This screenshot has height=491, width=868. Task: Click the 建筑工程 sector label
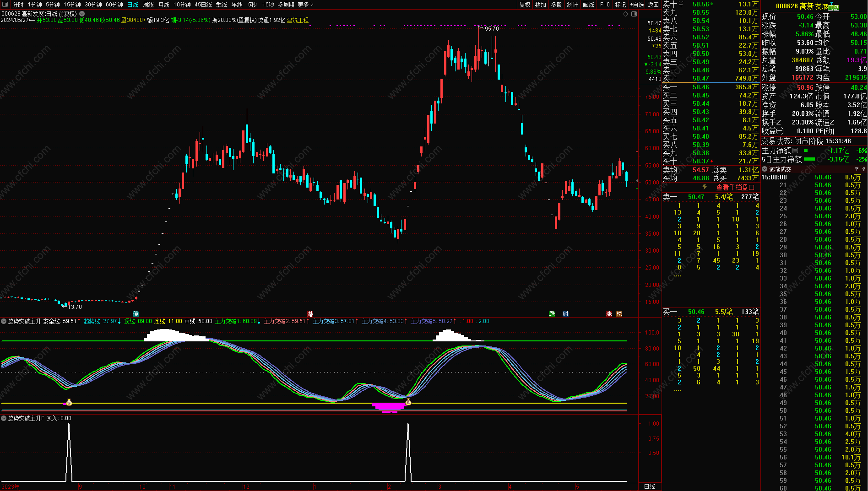point(298,21)
